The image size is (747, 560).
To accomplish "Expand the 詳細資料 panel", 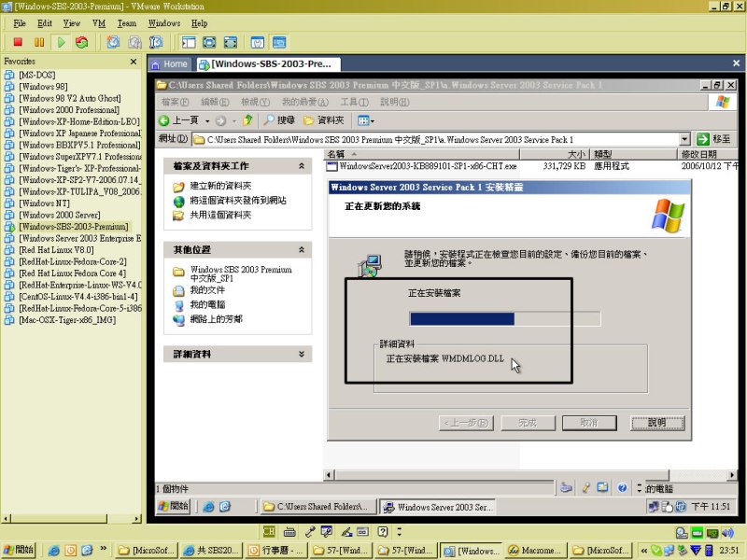I will pos(301,354).
